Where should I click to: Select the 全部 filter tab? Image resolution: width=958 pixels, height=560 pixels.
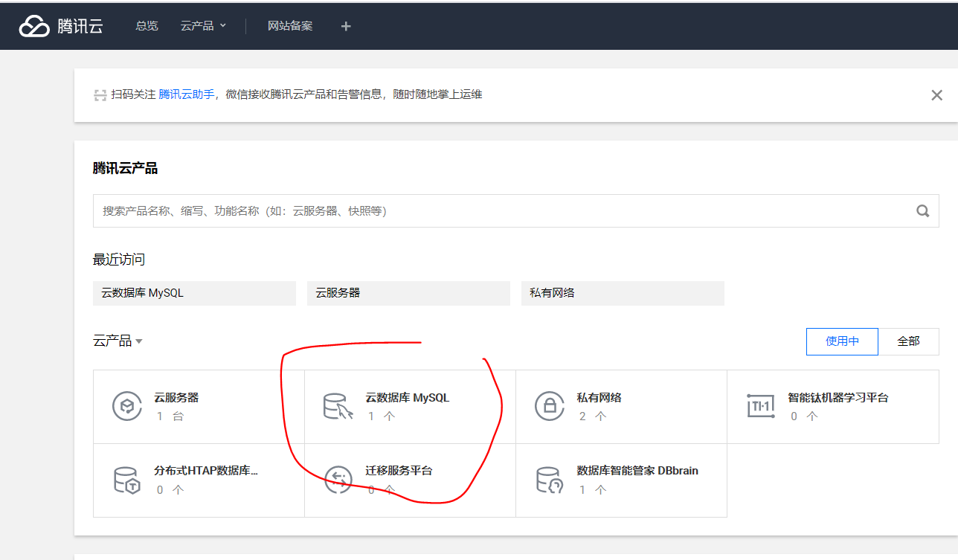[908, 341]
